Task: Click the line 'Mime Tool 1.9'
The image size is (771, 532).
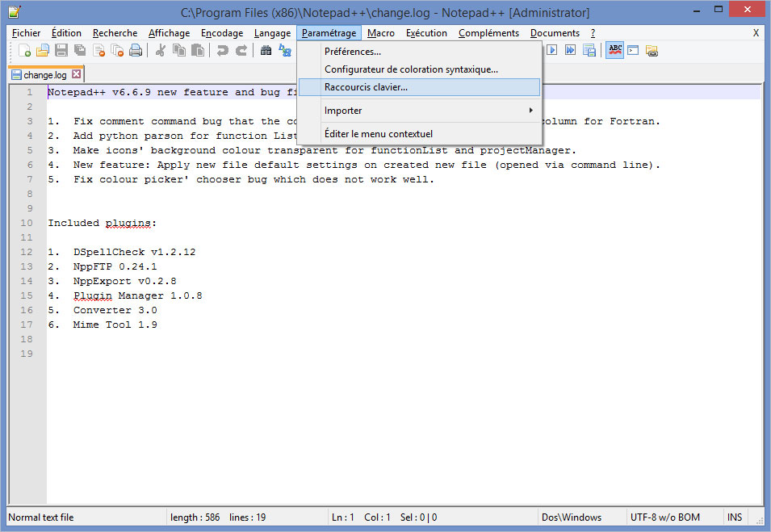Action: tap(115, 325)
